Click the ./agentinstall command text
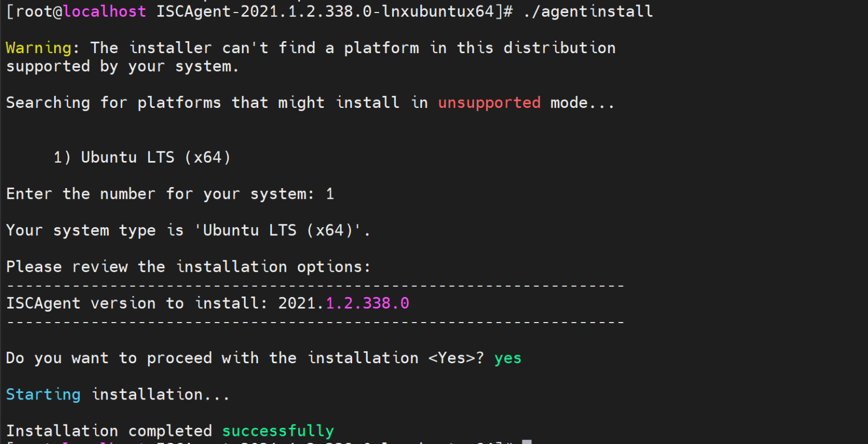 point(588,11)
